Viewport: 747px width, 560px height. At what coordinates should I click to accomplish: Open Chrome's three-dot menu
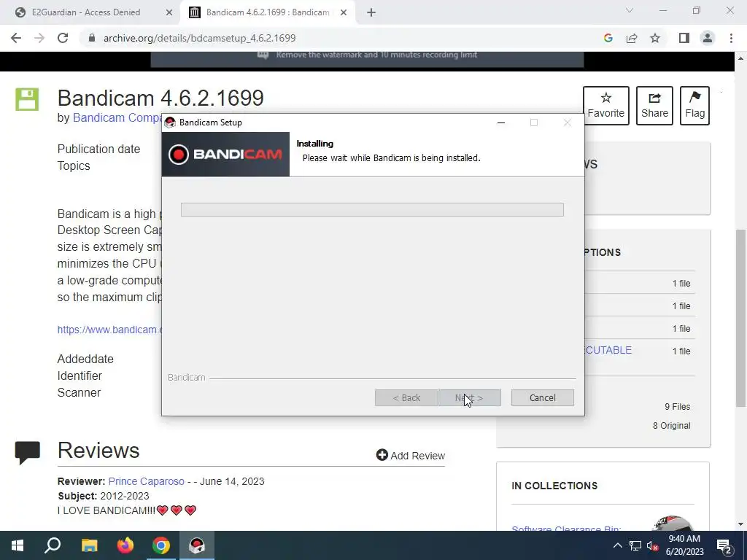[731, 38]
